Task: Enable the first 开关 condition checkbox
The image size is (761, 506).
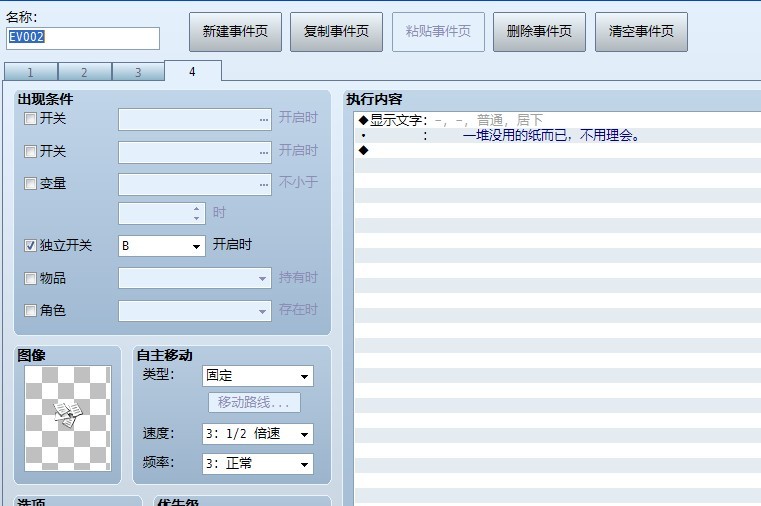Action: [31, 118]
